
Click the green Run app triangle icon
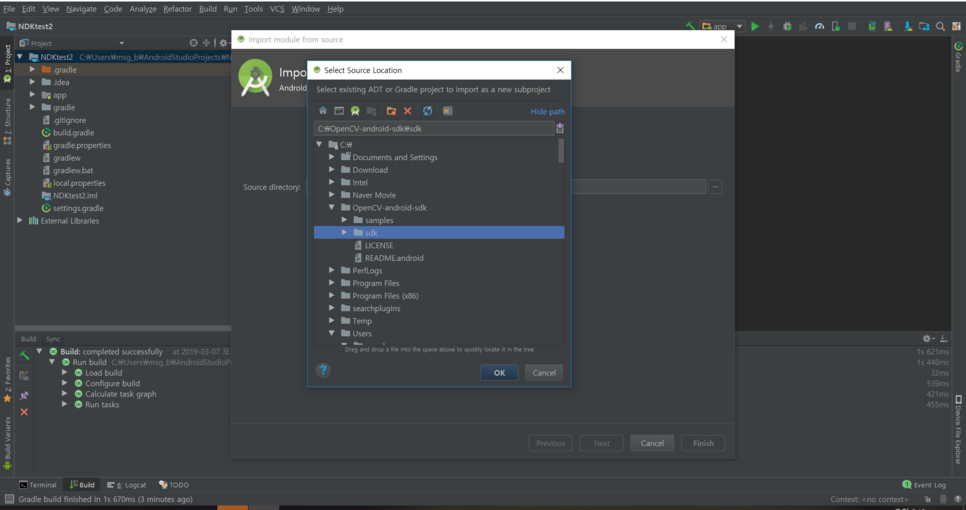pyautogui.click(x=755, y=26)
